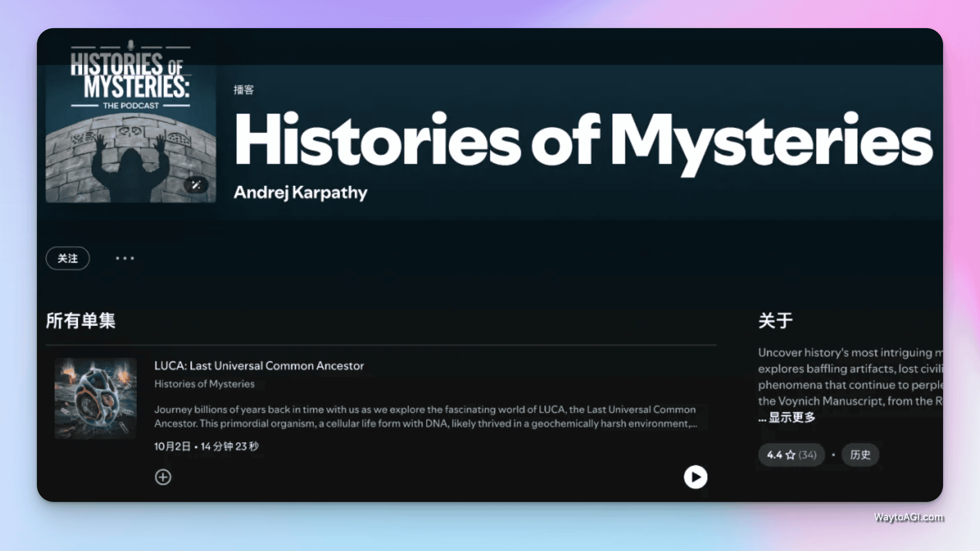Open author Andrej Karpathy's page
980x551 pixels.
[300, 192]
